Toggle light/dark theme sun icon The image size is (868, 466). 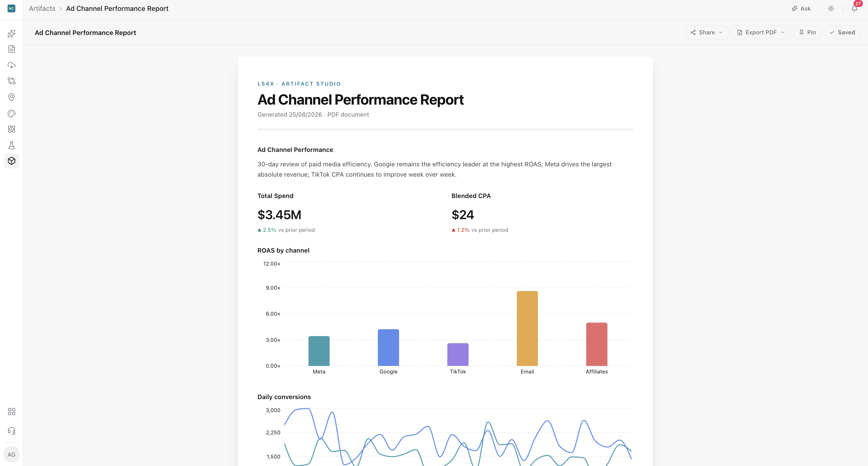click(831, 8)
